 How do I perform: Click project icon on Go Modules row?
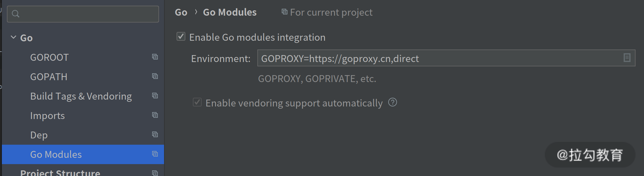(x=155, y=154)
